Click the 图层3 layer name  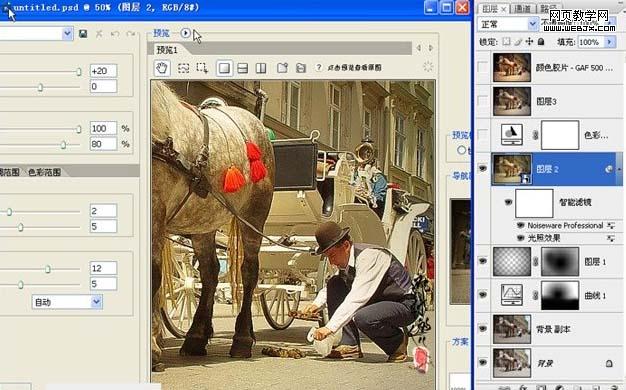[x=546, y=101]
